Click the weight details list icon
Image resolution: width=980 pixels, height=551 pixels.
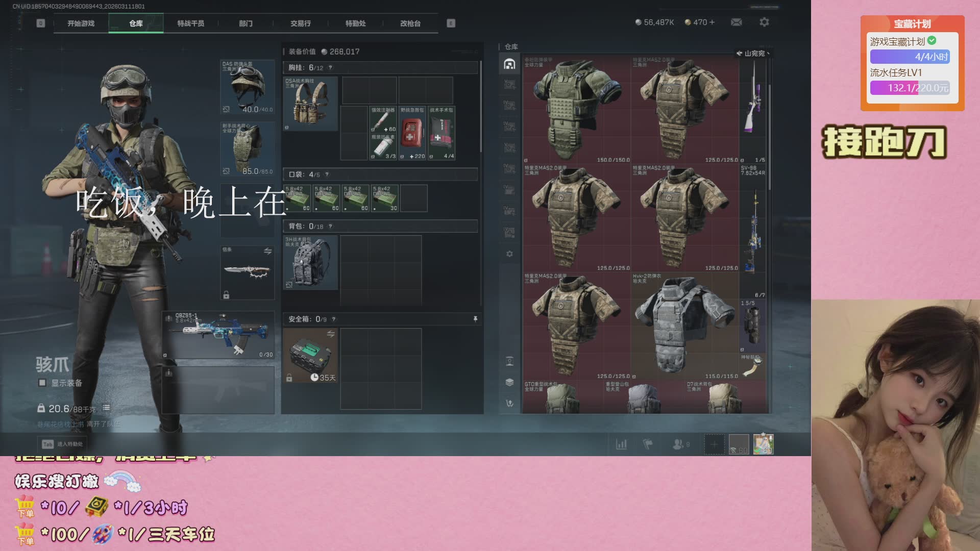(106, 408)
